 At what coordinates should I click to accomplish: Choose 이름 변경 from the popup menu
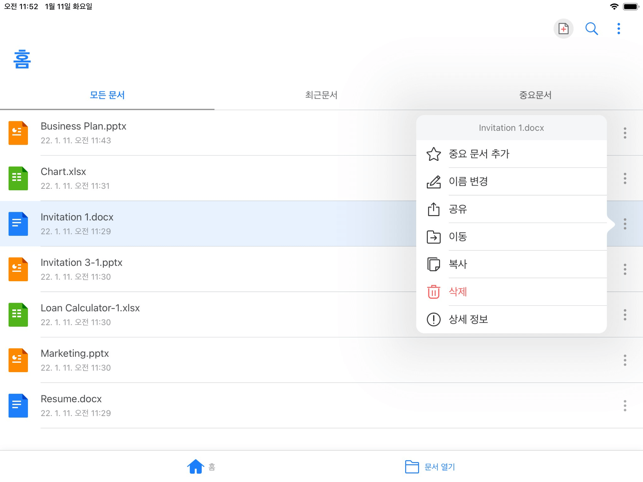[x=511, y=181]
